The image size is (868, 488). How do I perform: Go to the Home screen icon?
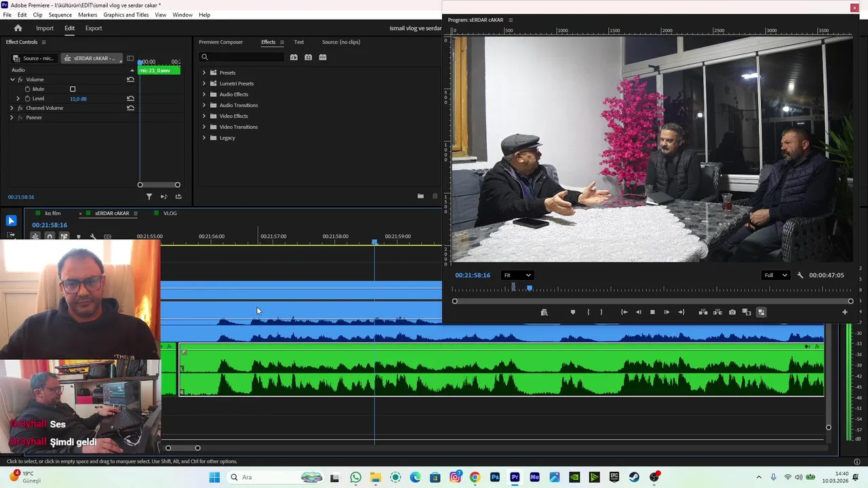pyautogui.click(x=18, y=28)
